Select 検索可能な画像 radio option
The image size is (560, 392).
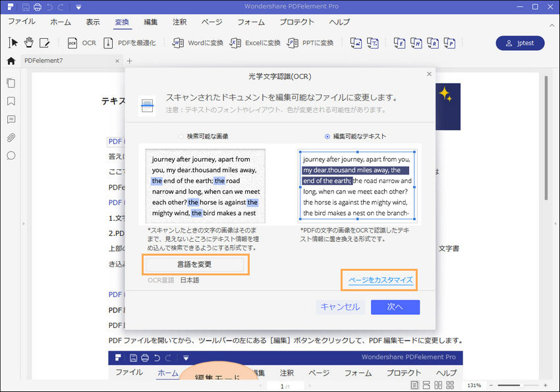pyautogui.click(x=204, y=136)
